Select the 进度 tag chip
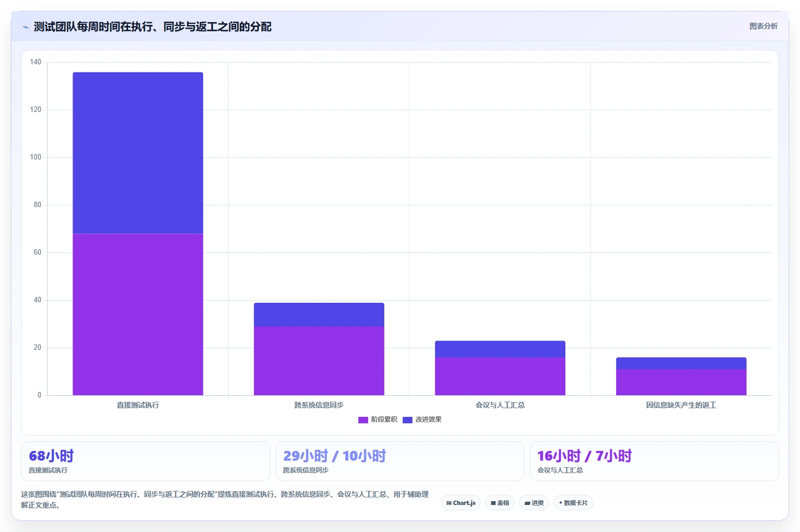The width and height of the screenshot is (800, 532). [534, 503]
